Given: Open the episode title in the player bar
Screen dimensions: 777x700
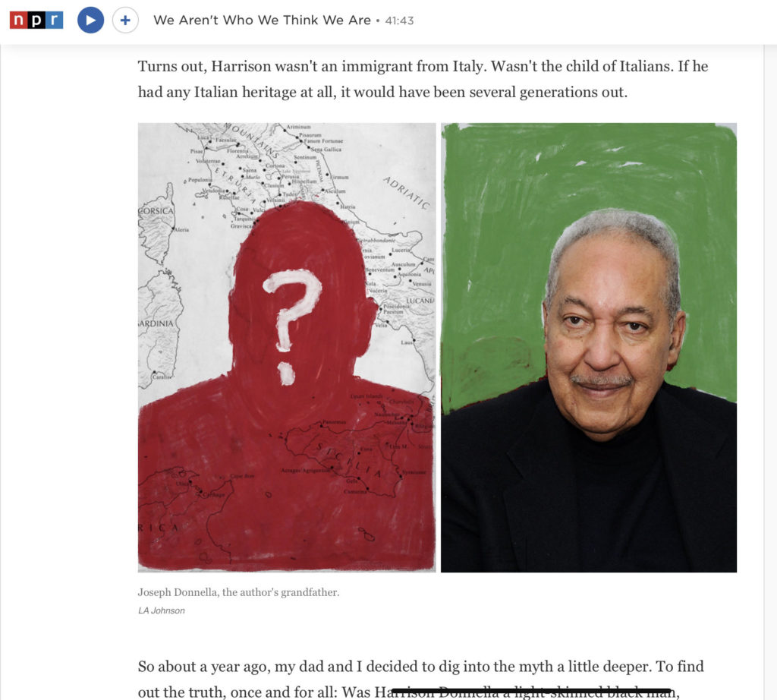Looking at the screenshot, I should coord(262,20).
